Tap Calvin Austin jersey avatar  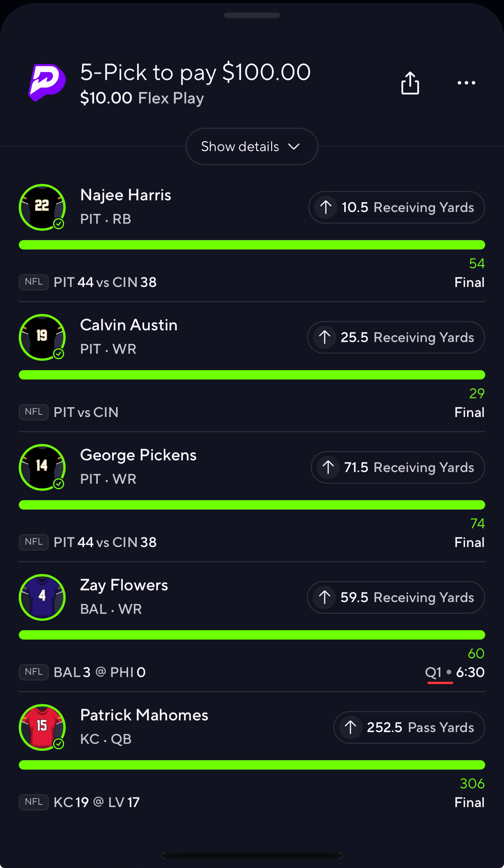pos(42,337)
